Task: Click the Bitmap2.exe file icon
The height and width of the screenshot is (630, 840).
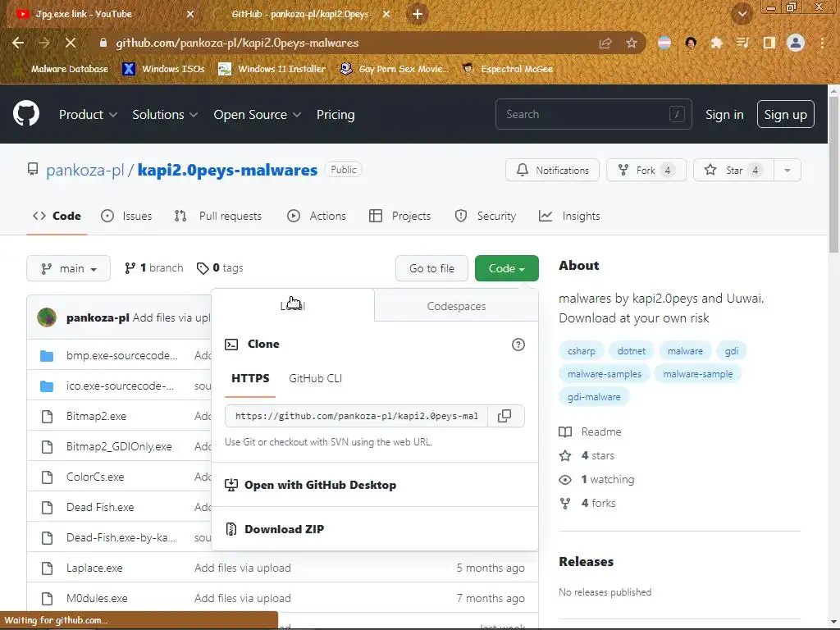Action: (x=47, y=416)
